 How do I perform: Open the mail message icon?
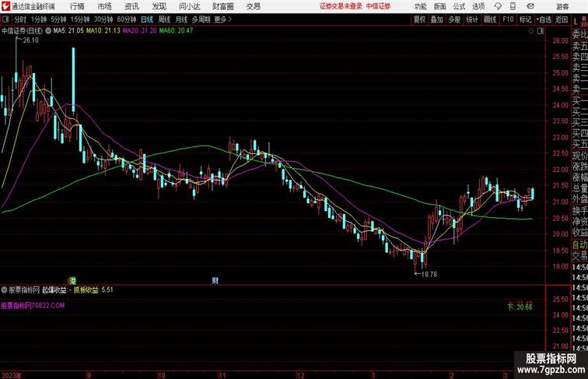530,6
